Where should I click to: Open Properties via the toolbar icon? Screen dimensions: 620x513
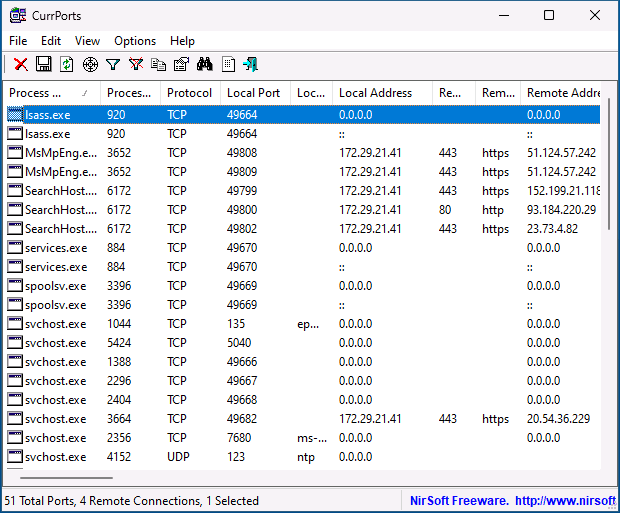(x=181, y=65)
